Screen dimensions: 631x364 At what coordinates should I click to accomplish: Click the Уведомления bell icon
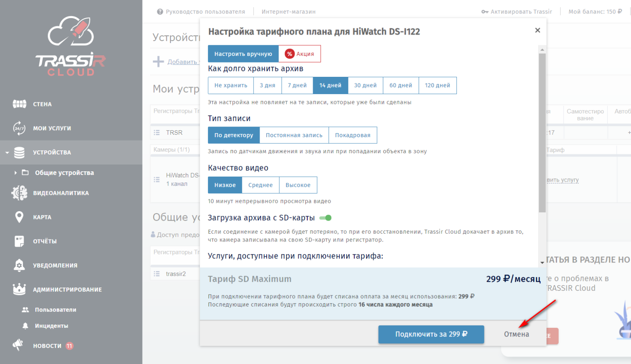[x=19, y=265]
